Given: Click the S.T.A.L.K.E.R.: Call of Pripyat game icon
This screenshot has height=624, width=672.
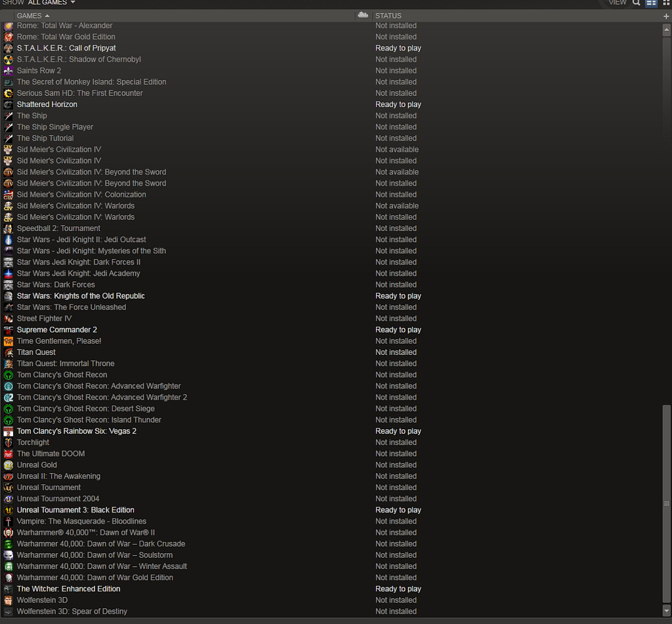Looking at the screenshot, I should point(8,48).
